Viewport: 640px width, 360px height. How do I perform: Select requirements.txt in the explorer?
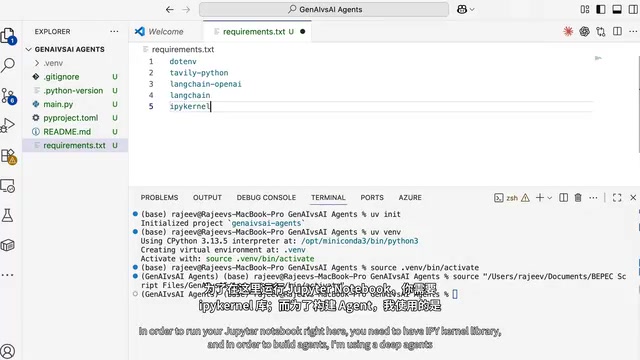[x=75, y=145]
